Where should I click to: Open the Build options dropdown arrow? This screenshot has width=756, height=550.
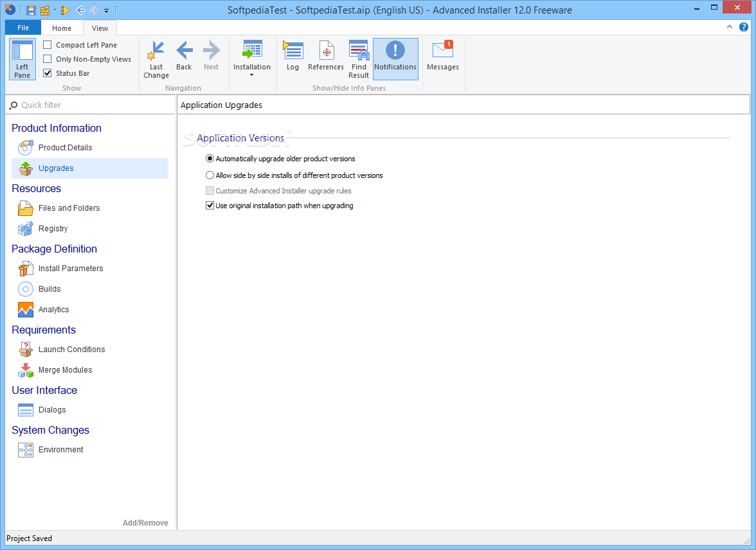pyautogui.click(x=55, y=10)
